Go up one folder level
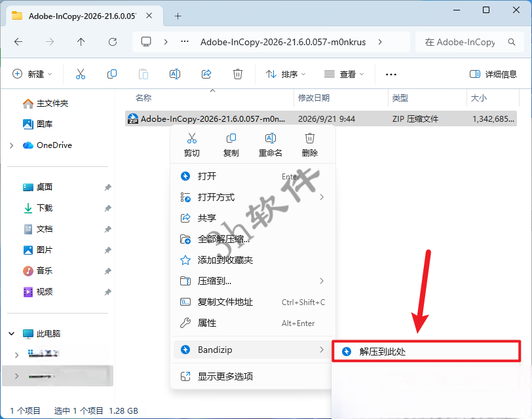 (x=81, y=42)
